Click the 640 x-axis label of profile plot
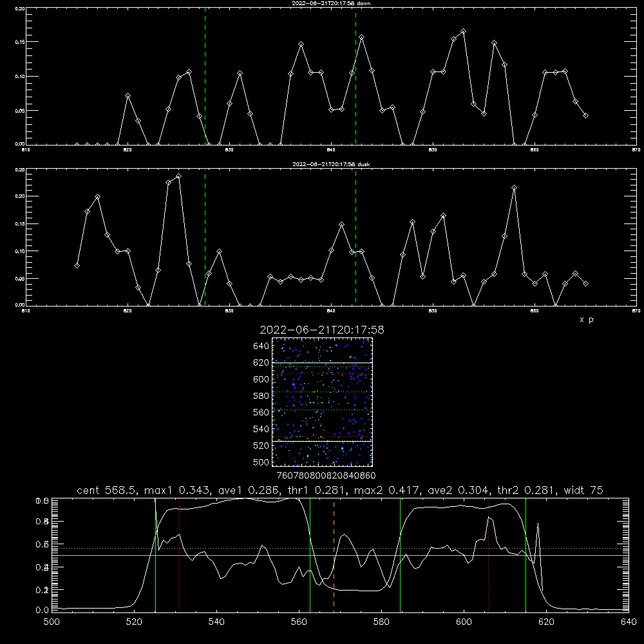The image size is (644, 644). coord(629,622)
